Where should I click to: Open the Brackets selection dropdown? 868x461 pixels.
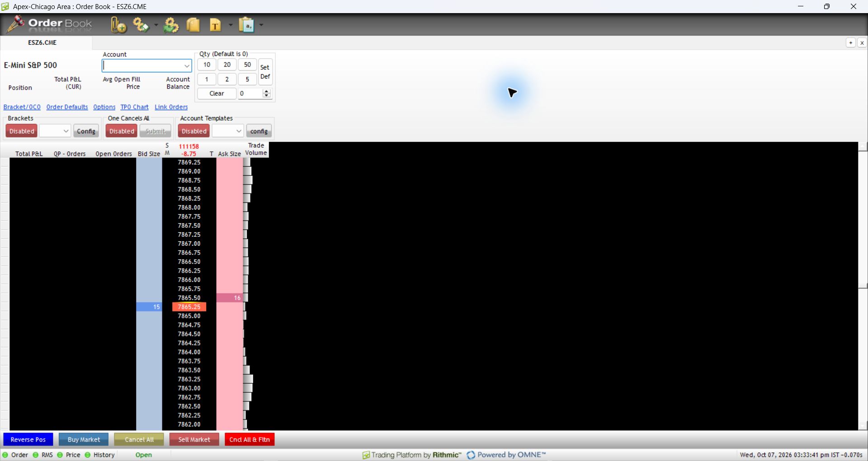[x=66, y=131]
